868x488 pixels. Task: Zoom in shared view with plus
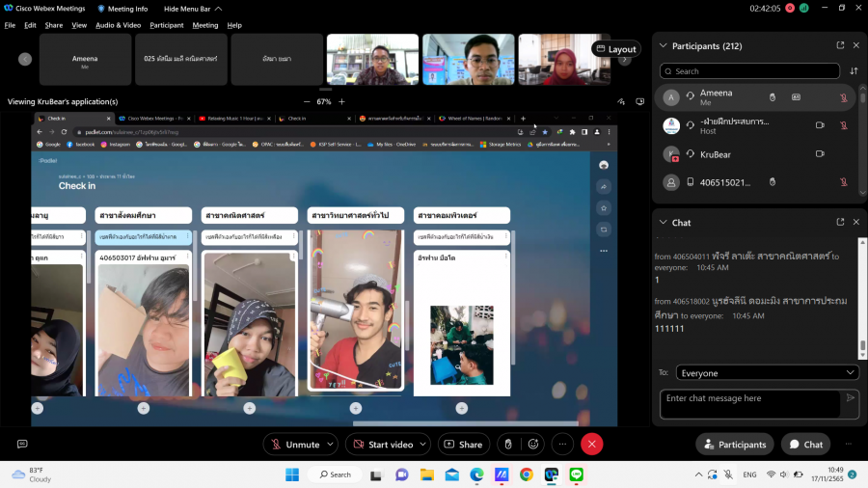pyautogui.click(x=341, y=101)
